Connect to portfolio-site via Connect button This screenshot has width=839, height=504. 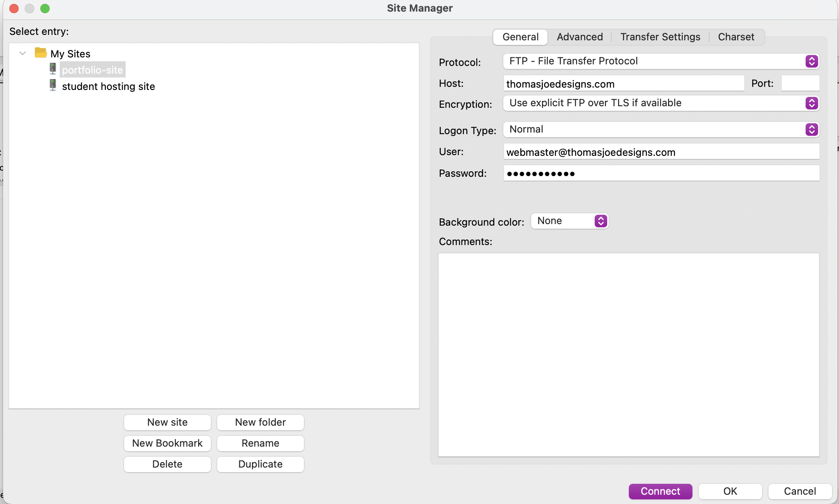pyautogui.click(x=660, y=492)
